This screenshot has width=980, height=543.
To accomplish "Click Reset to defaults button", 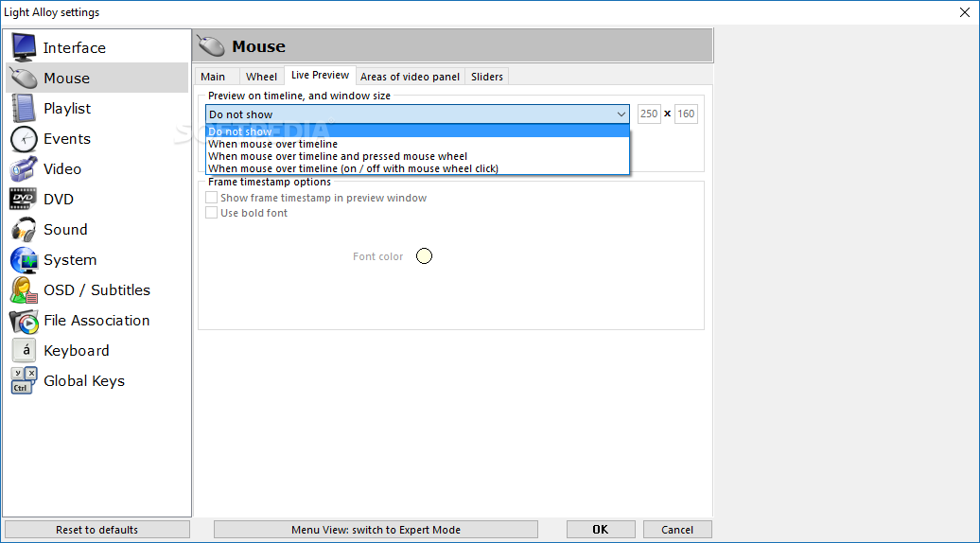I will tap(96, 529).
